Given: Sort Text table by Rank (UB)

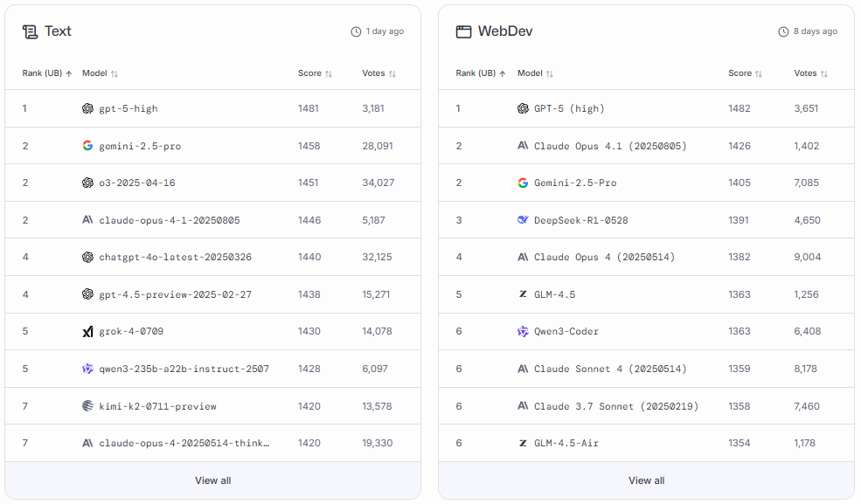Looking at the screenshot, I should [x=47, y=73].
